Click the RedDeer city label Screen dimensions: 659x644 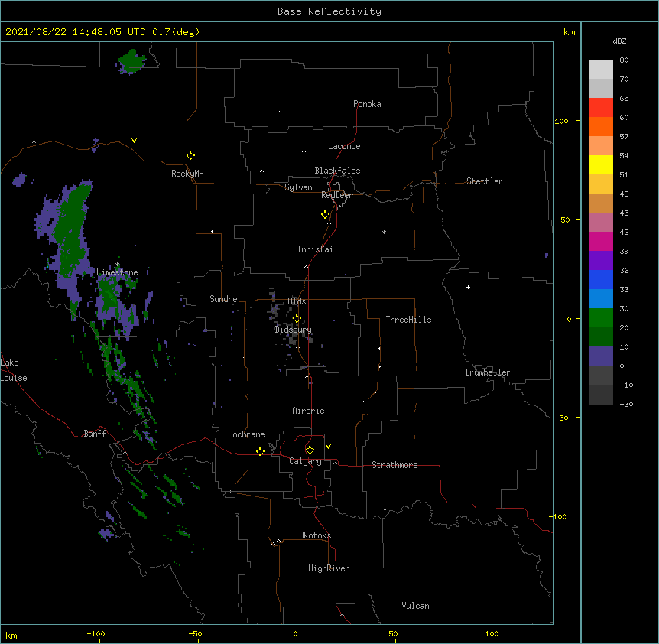click(337, 195)
